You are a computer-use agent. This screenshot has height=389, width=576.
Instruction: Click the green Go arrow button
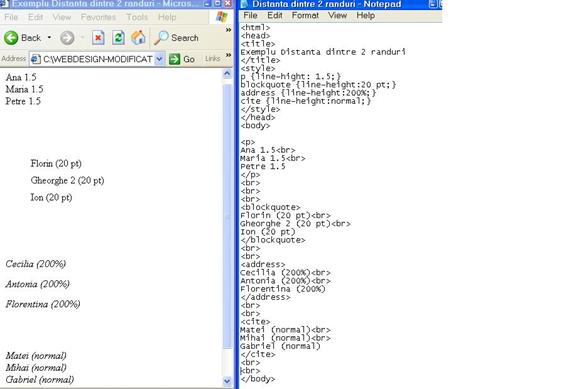pos(174,59)
